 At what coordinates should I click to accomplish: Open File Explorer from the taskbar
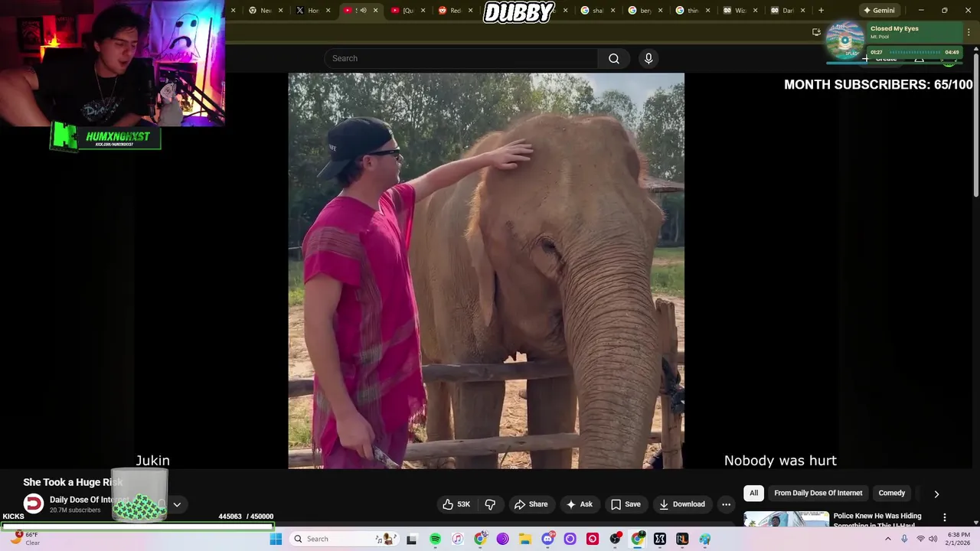point(525,539)
